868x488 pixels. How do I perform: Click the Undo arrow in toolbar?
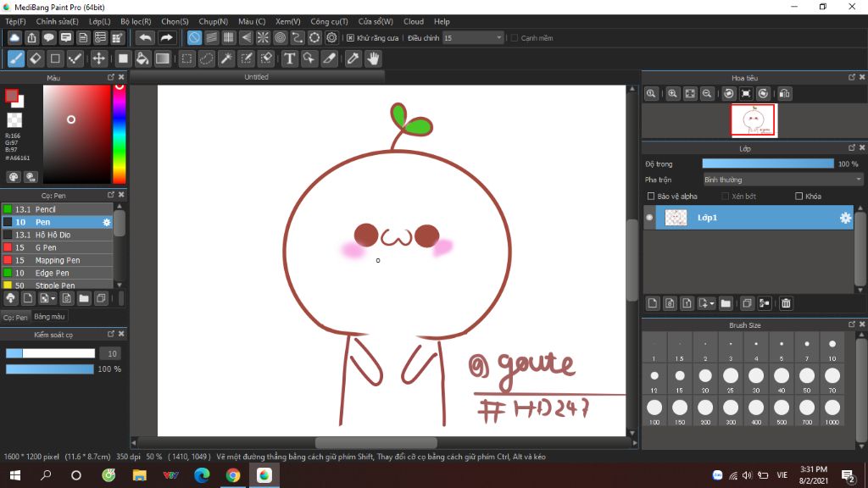click(x=145, y=37)
